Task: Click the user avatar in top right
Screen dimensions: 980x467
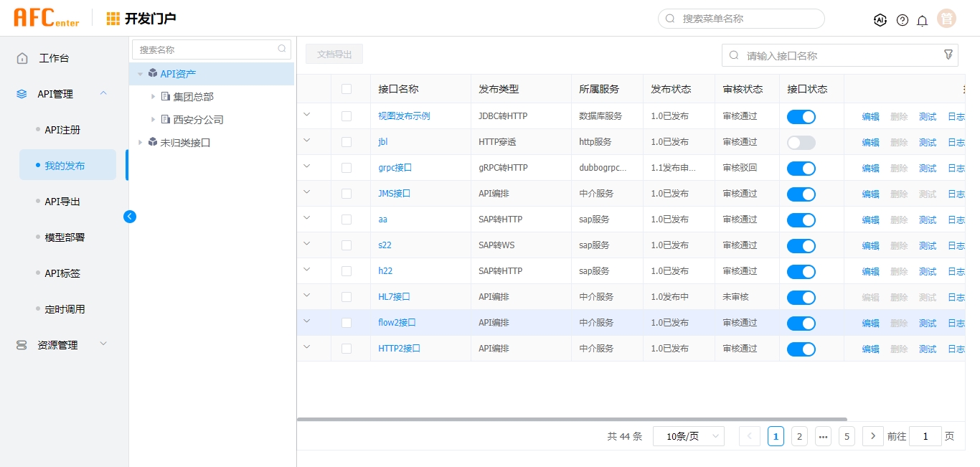Action: (x=947, y=19)
